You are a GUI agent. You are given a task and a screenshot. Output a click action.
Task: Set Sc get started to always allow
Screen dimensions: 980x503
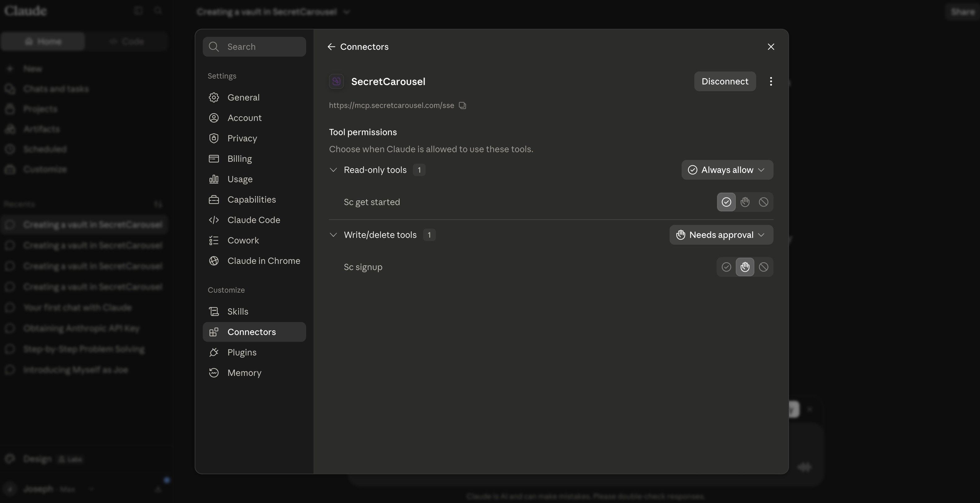click(726, 202)
